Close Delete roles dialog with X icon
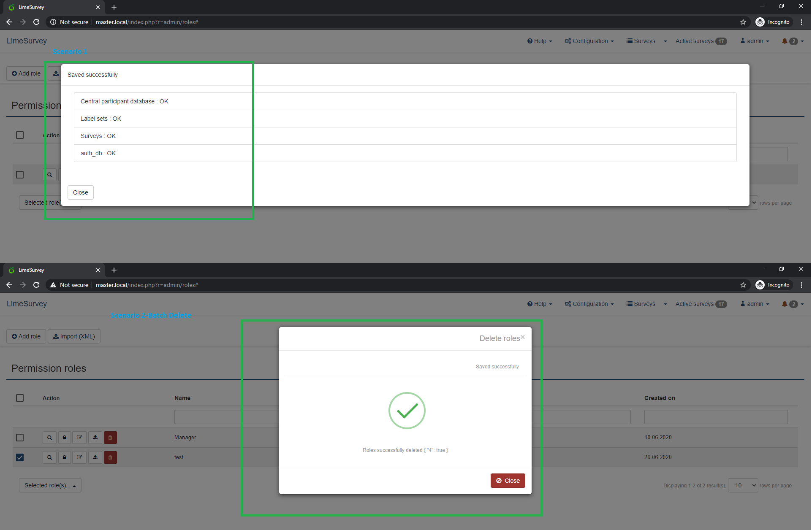 (523, 337)
